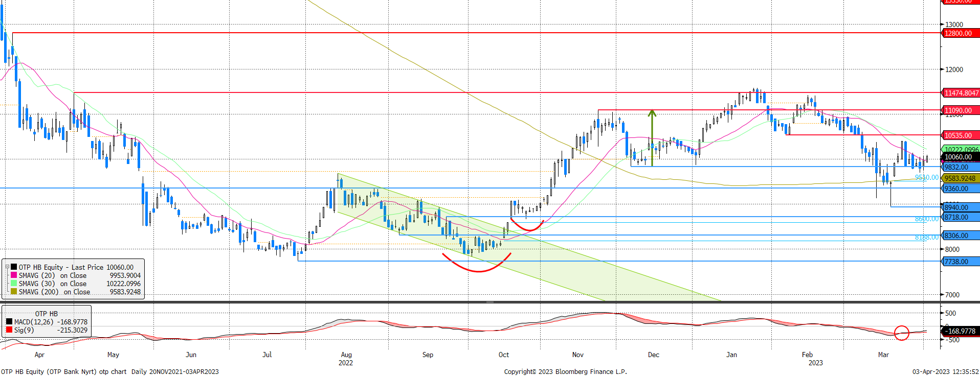
Task: Click the blue 9832.00 price level label
Action: 961,167
